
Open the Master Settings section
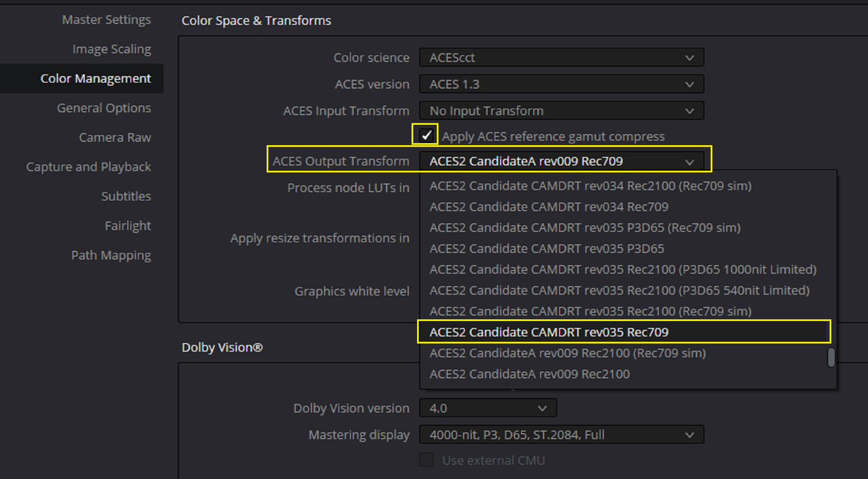[x=106, y=20]
